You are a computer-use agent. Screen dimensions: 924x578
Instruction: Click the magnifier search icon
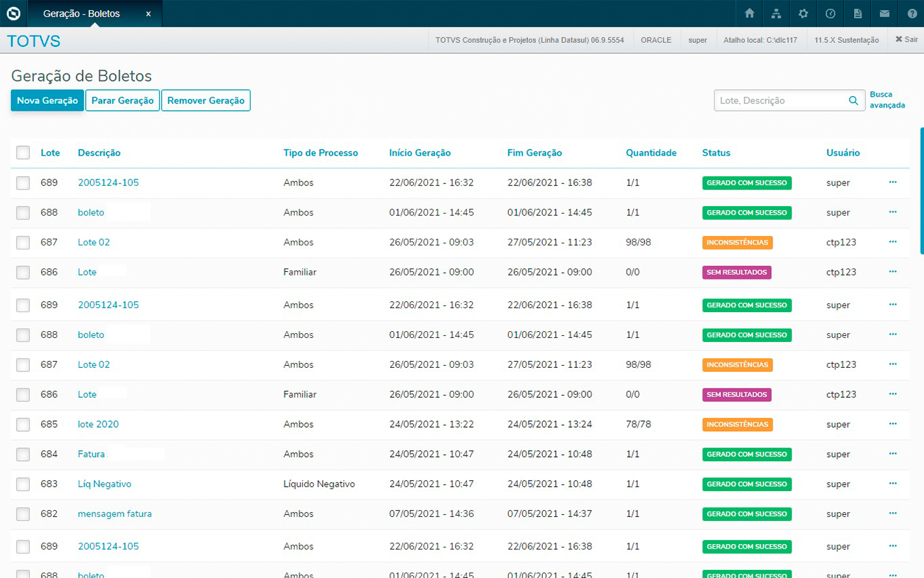(x=853, y=101)
